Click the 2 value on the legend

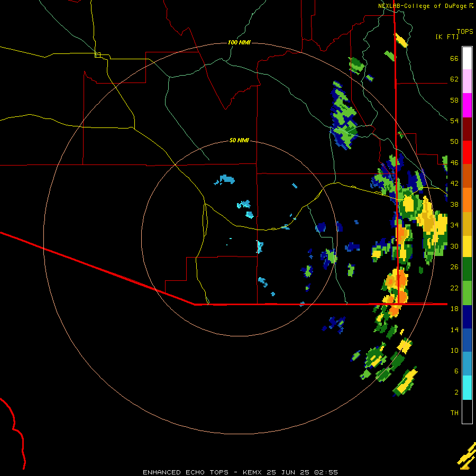pos(456,392)
